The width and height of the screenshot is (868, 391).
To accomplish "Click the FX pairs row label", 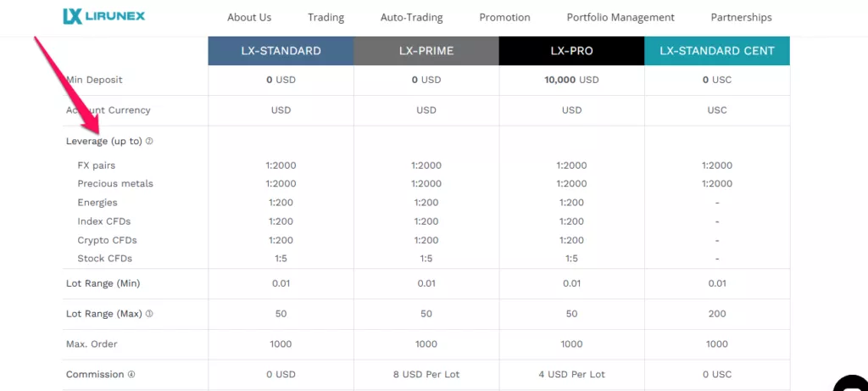I will click(x=97, y=165).
